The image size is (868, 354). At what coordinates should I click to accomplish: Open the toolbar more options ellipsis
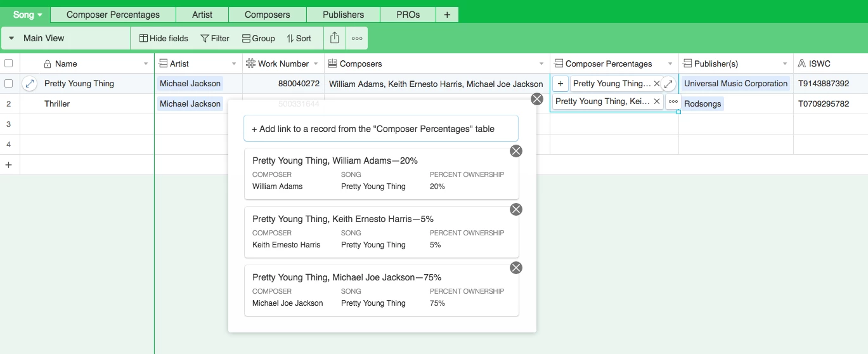[357, 38]
